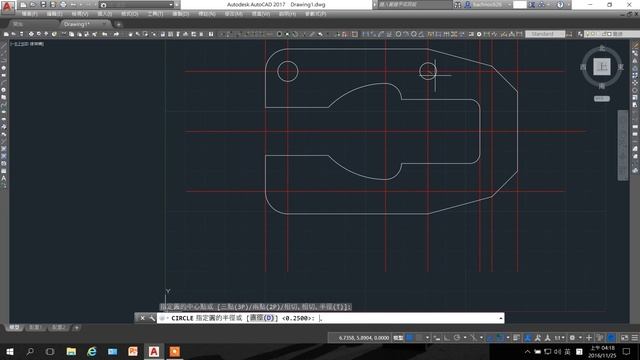
Task: Open the snap mode dropdown arrow
Action: (x=427, y=338)
